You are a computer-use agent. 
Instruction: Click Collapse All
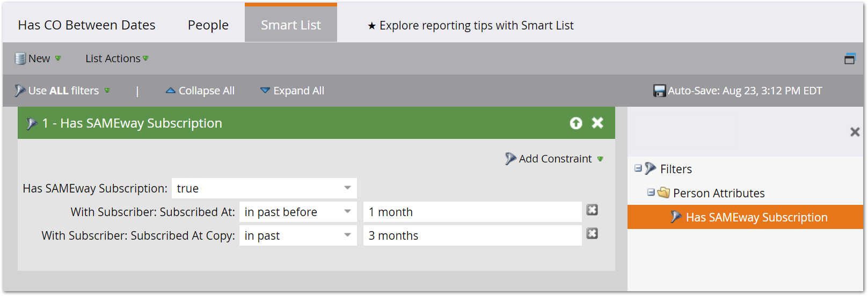click(200, 91)
